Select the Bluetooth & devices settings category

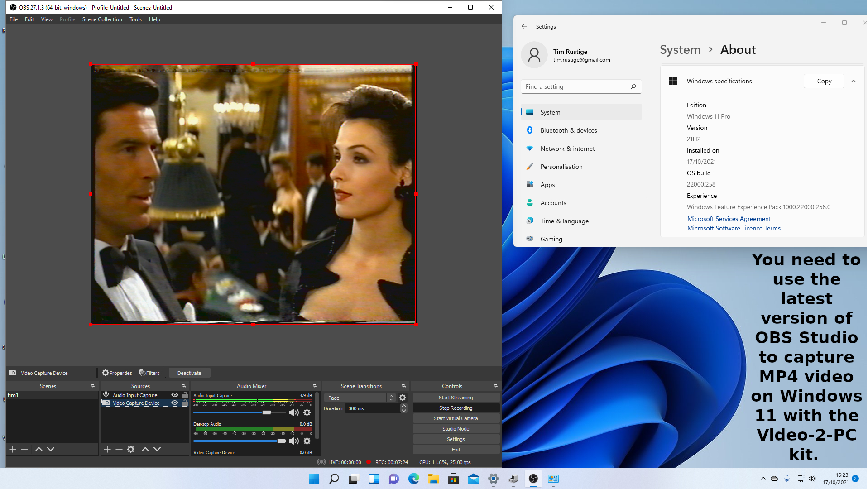coord(581,130)
